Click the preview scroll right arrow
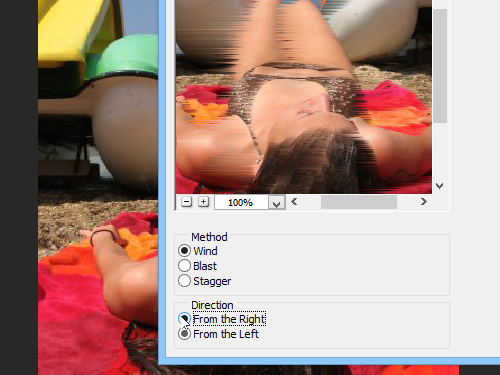 [x=423, y=202]
